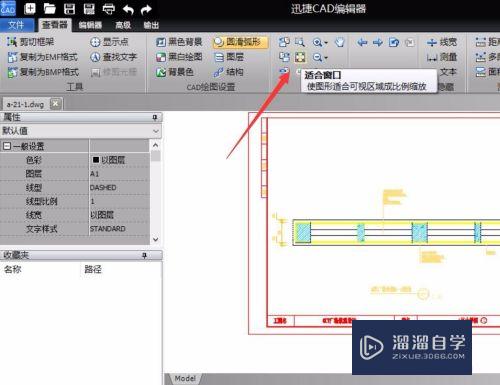Click the 线型比例 value 1

tap(119, 201)
